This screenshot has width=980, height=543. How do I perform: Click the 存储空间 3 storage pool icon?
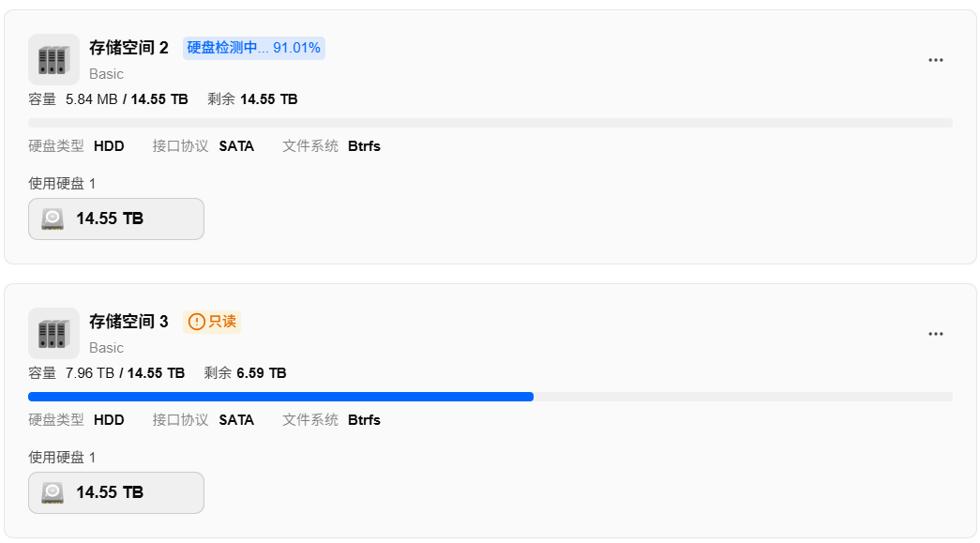(53, 333)
